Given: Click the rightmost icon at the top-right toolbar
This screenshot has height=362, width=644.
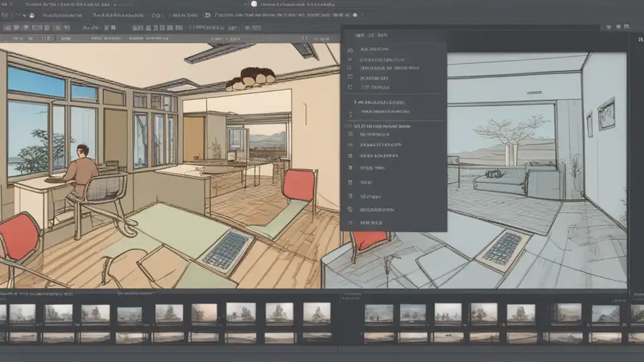Looking at the screenshot, I should click(x=626, y=27).
